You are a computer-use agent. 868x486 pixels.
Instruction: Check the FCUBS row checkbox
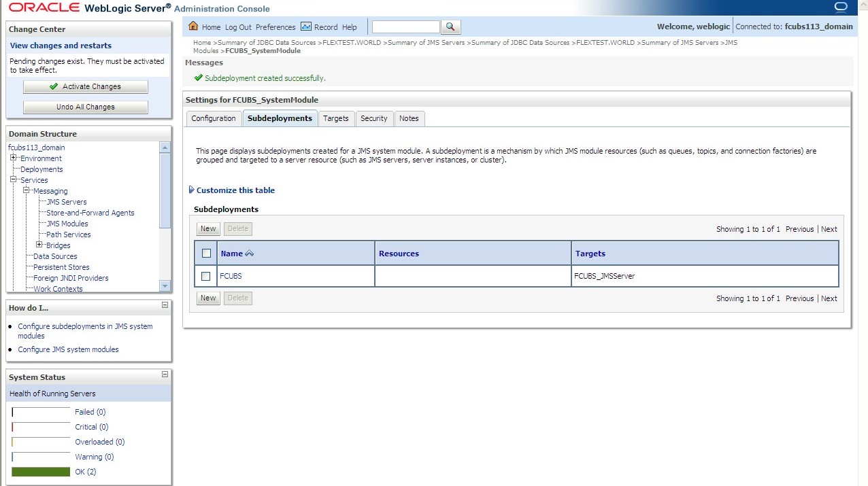(206, 276)
